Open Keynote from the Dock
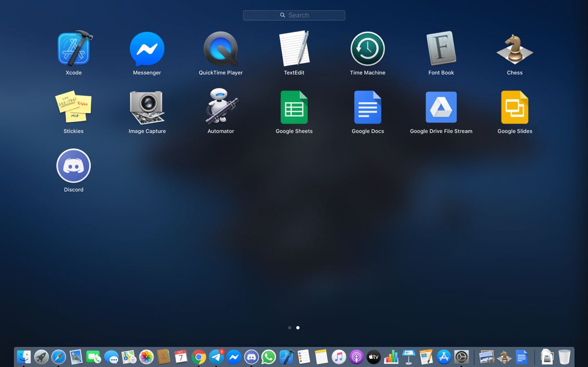 pos(408,357)
